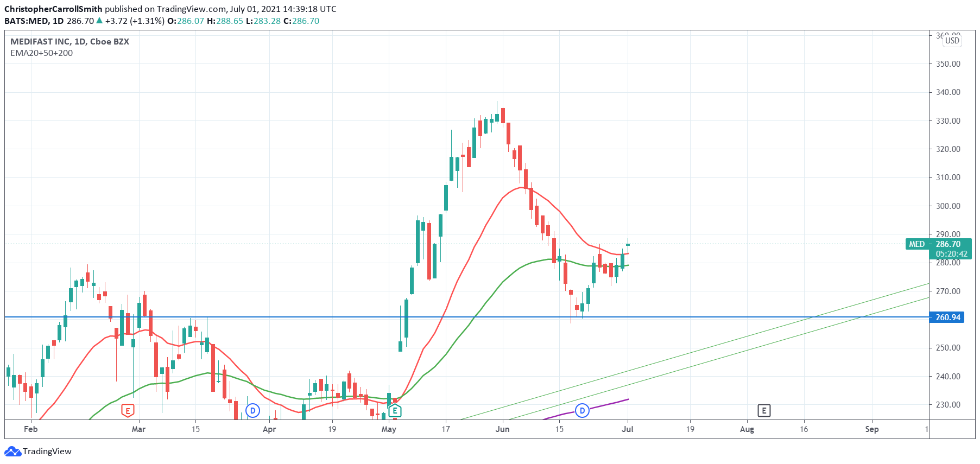Click the Apr label on the time axis

(x=269, y=429)
